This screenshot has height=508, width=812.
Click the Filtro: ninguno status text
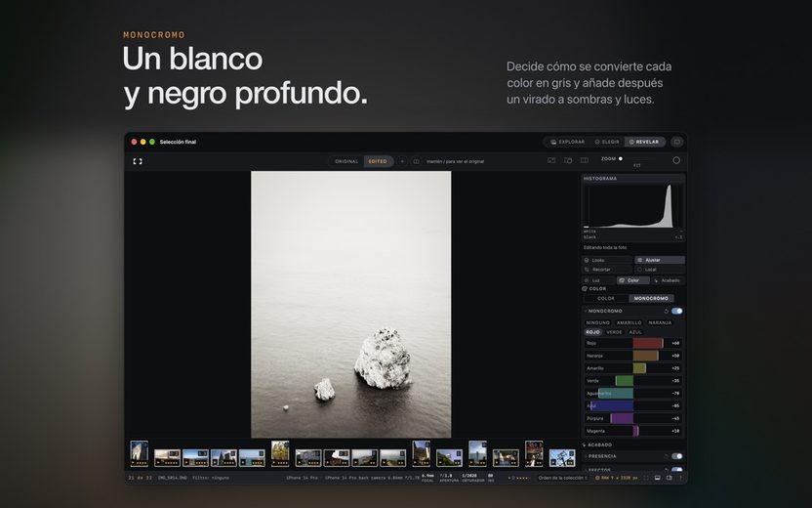pos(211,478)
